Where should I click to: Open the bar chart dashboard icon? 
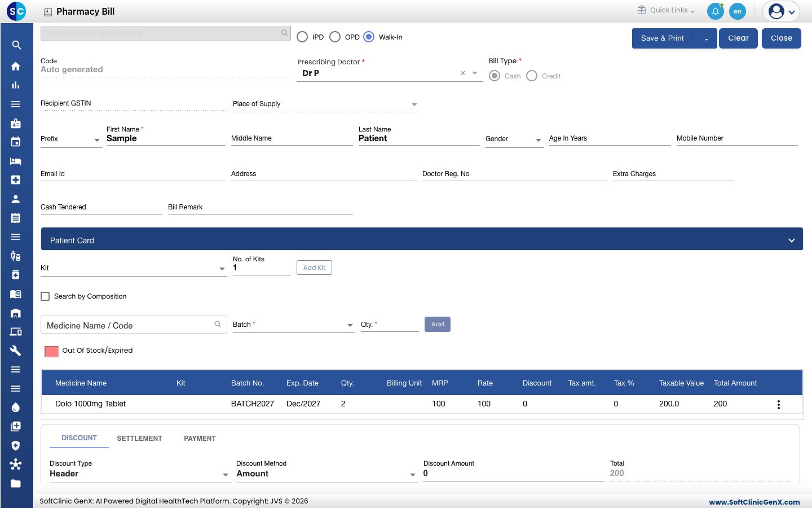[16, 85]
